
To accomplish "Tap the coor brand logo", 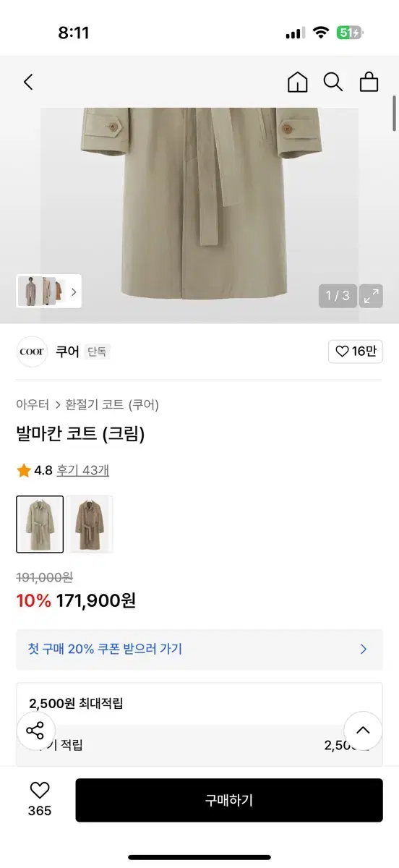I will point(32,352).
